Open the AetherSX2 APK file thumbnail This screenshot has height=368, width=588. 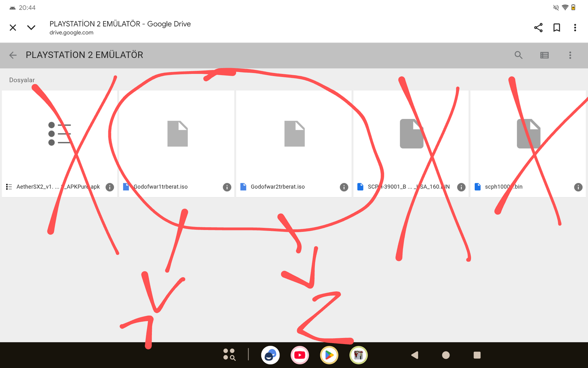click(x=60, y=134)
